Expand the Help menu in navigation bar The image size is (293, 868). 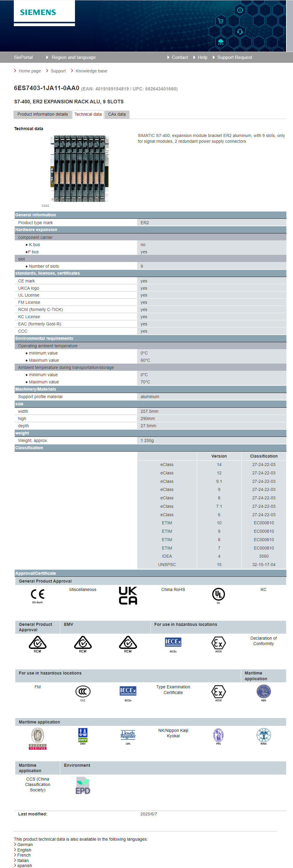[x=202, y=57]
